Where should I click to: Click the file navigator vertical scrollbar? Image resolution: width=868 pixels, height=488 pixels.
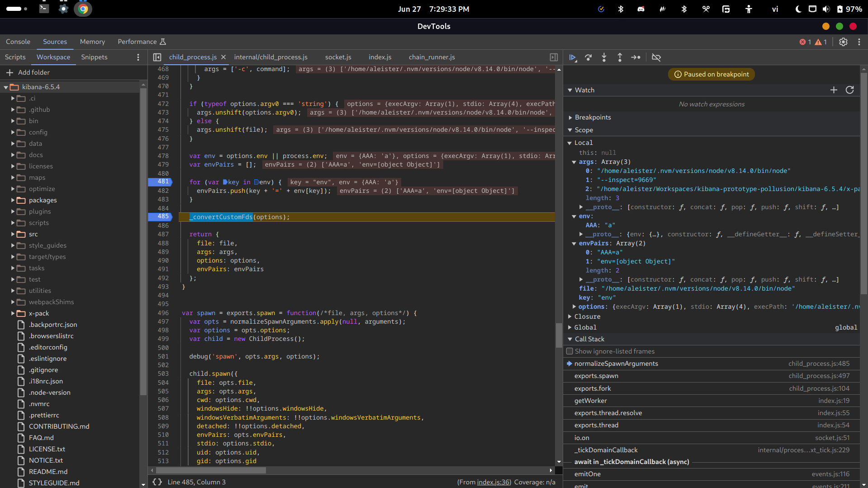click(x=143, y=242)
